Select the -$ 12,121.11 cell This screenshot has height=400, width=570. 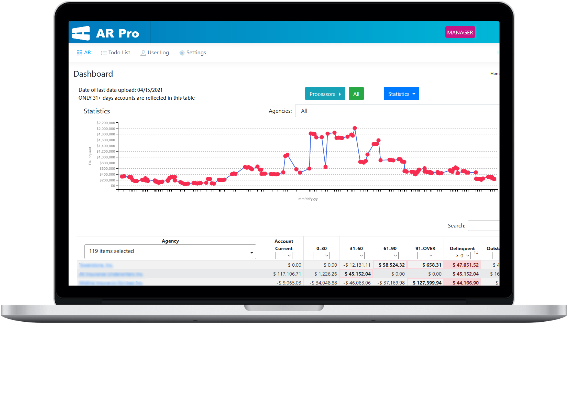[357, 265]
